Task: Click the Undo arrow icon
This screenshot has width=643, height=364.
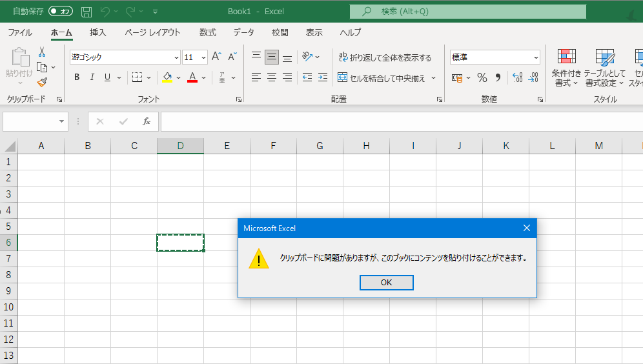Action: 105,12
